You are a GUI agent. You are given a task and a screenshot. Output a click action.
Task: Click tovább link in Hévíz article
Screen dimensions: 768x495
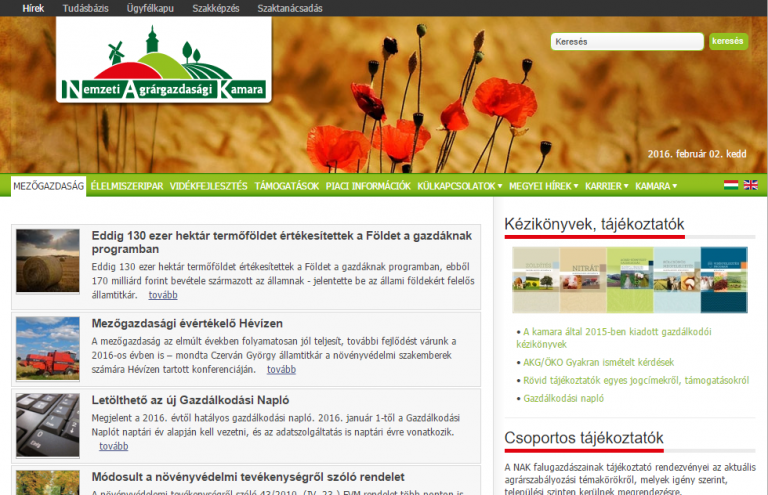(x=281, y=369)
